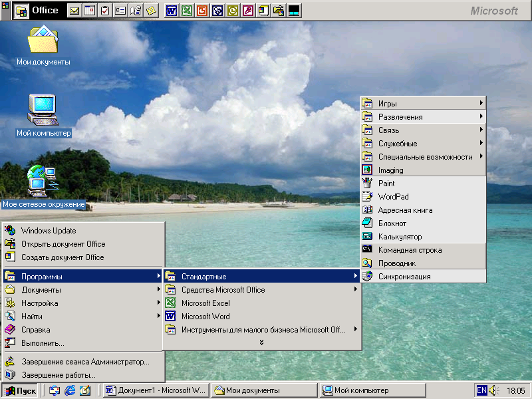The width and height of the screenshot is (532, 399).
Task: Choose Открыть документ Office in Start menu
Action: 82,244
